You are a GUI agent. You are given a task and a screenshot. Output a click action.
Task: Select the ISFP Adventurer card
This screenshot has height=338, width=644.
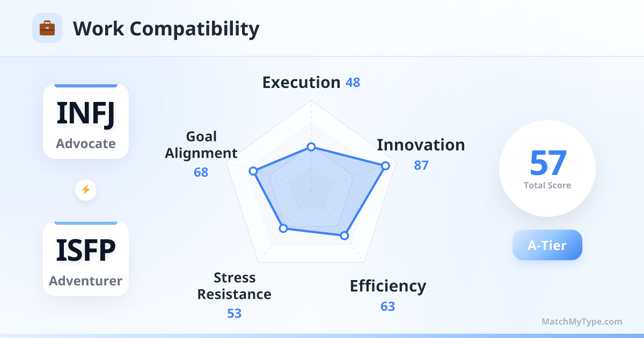coord(86,259)
